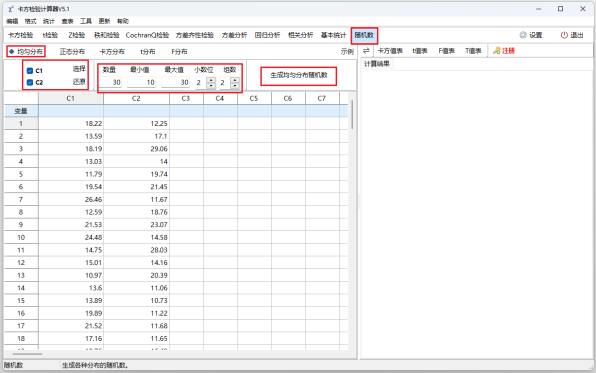Select the t分布 sub-tab
Image resolution: width=596 pixels, height=373 pixels.
click(148, 51)
